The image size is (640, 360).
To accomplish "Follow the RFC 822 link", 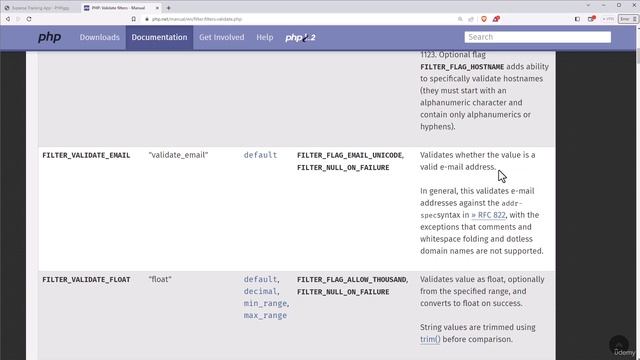I will [x=488, y=215].
